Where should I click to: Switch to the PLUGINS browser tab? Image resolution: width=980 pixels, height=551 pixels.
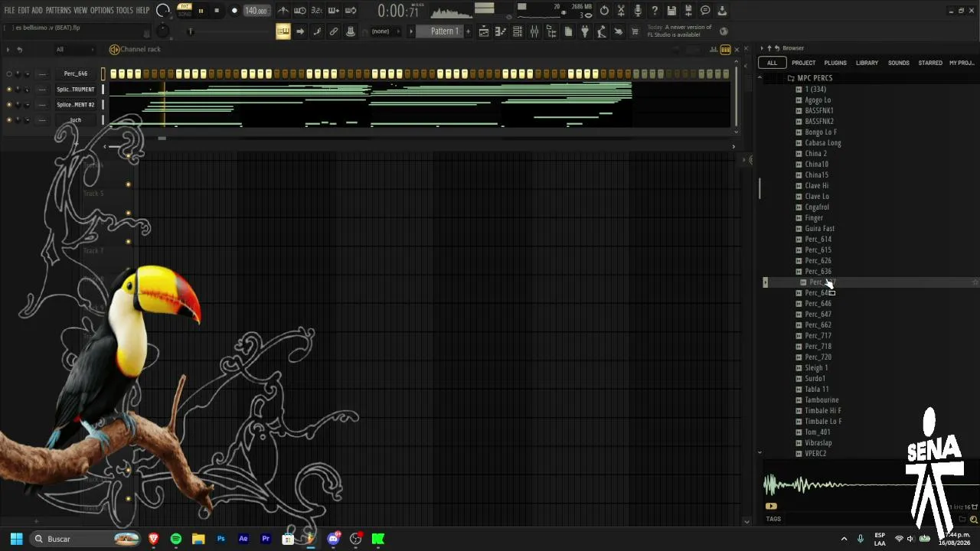tap(835, 63)
